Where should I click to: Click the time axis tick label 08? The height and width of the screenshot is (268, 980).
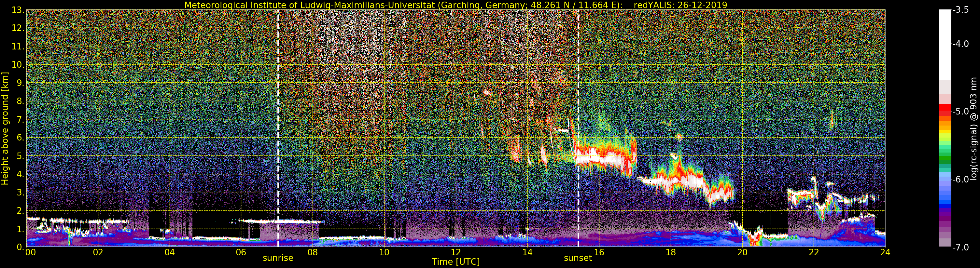click(x=312, y=252)
